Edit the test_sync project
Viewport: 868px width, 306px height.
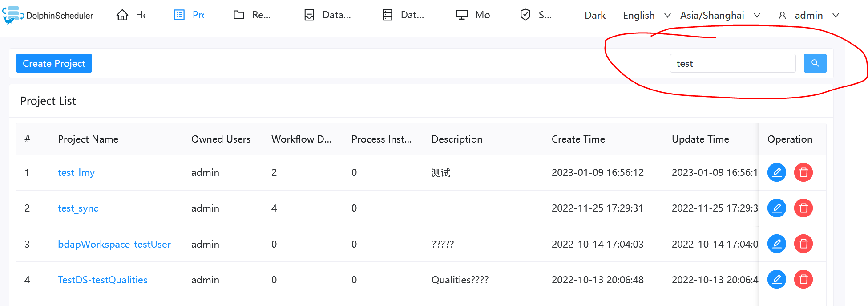[776, 208]
